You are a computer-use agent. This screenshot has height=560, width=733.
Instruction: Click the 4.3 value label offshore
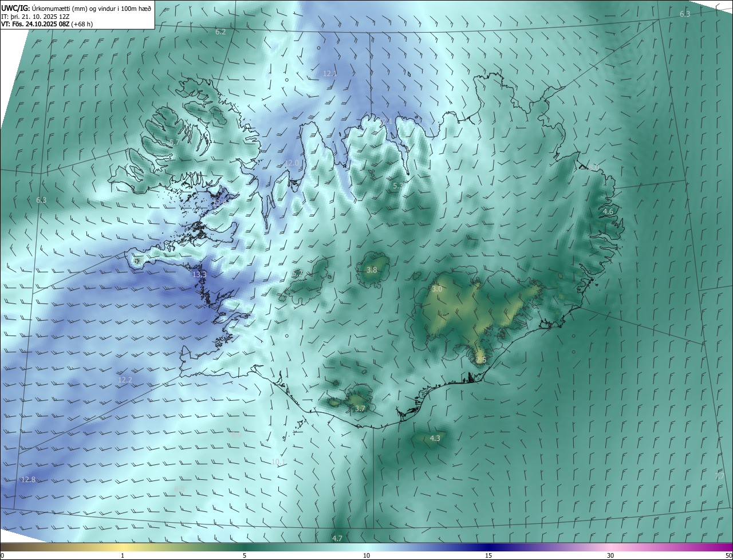point(435,438)
